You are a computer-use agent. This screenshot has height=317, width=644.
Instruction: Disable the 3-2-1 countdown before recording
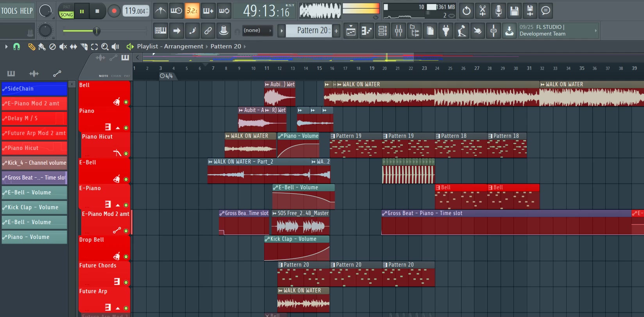192,11
